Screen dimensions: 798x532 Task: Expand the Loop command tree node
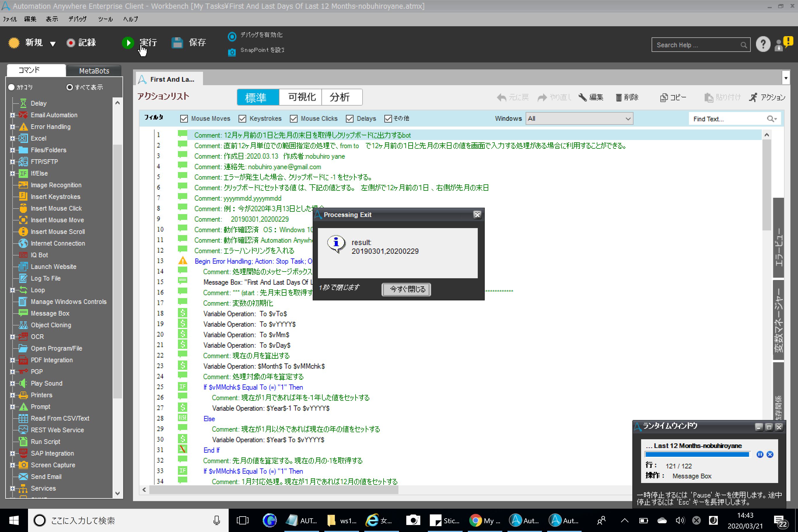pyautogui.click(x=13, y=290)
